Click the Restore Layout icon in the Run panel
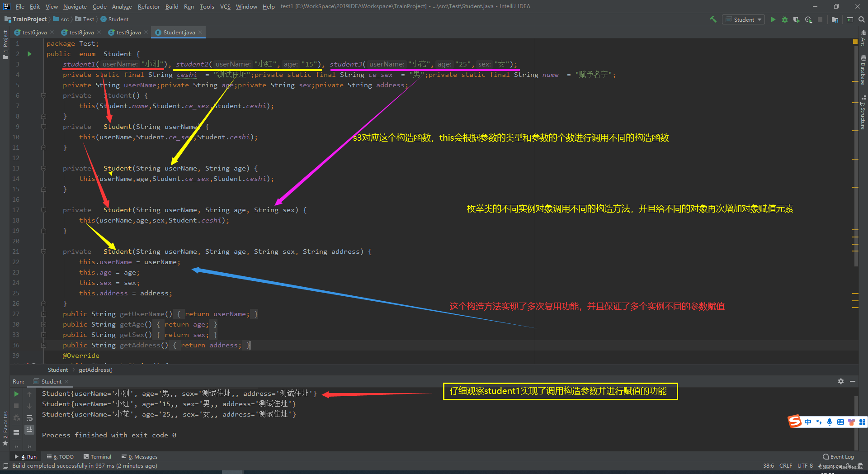 16,432
